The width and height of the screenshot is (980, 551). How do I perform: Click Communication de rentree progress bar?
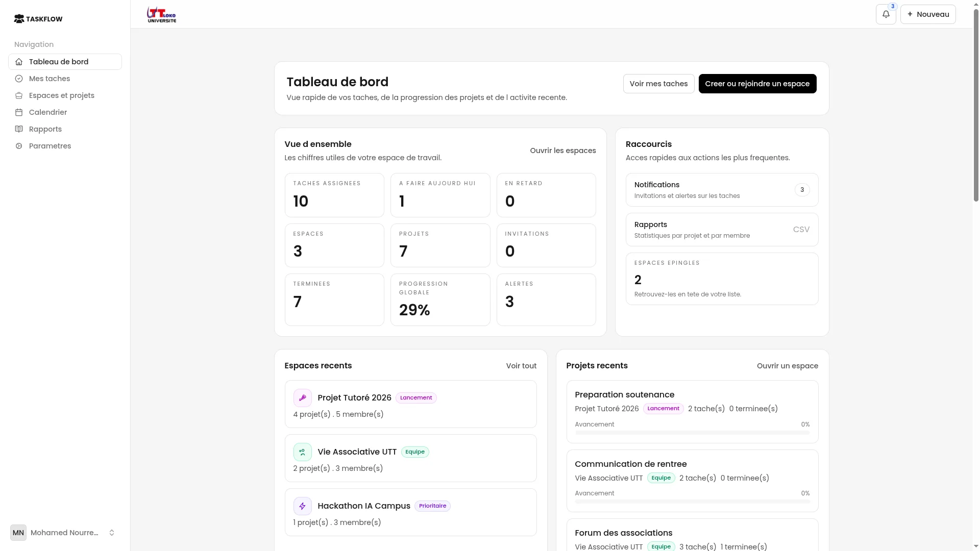click(x=692, y=502)
